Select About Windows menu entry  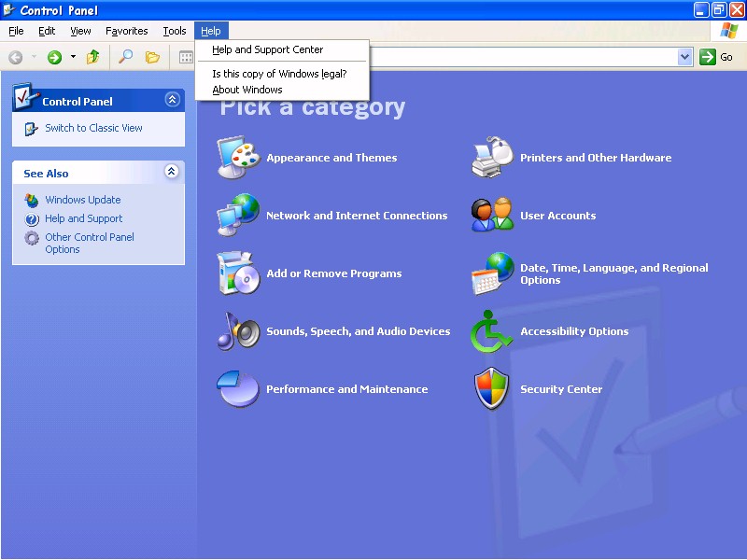click(282, 90)
